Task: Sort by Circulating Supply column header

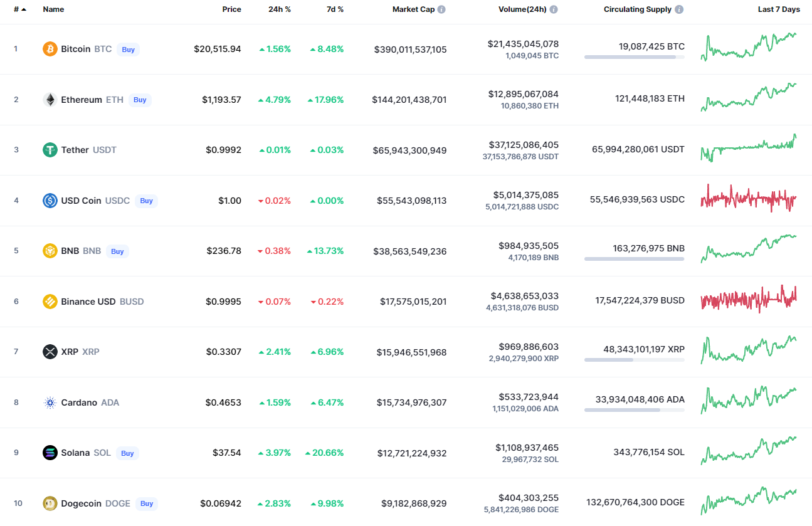Action: 638,9
